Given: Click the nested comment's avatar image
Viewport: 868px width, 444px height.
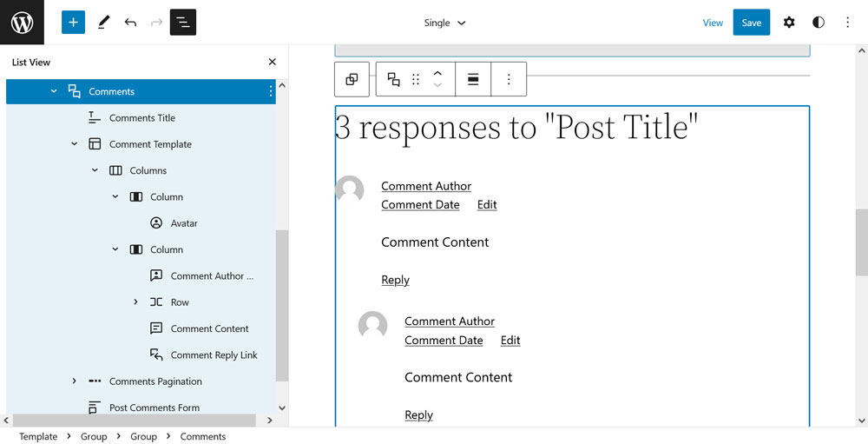Looking at the screenshot, I should click(x=372, y=325).
